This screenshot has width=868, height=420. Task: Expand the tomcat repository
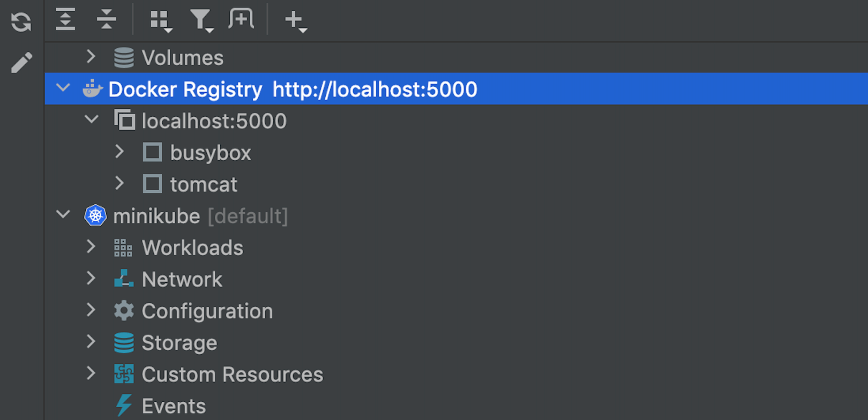point(119,184)
